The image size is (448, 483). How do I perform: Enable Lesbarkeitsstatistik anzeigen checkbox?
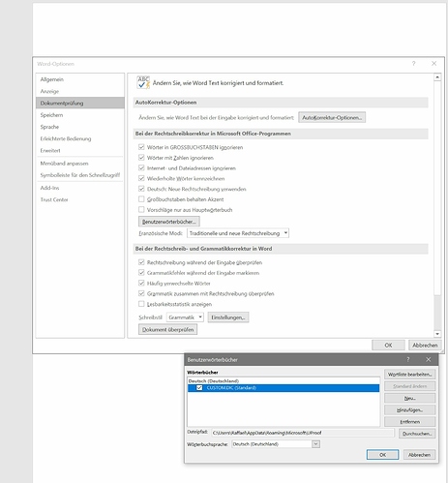pyautogui.click(x=141, y=304)
